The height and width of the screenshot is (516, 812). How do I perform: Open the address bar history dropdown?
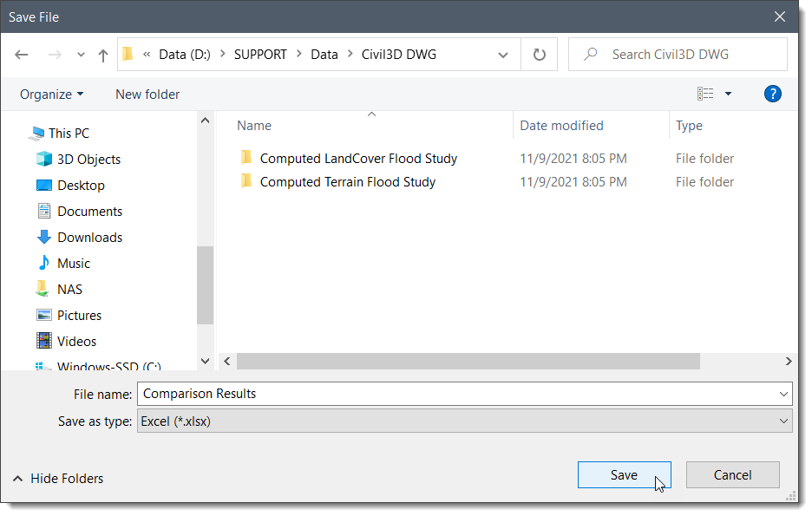pyautogui.click(x=503, y=55)
